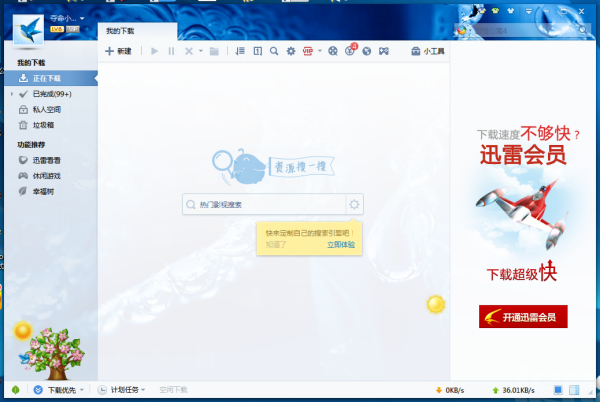Viewport: 600px width, 402px height.
Task: Maximize the Xunlei window
Action: coord(564,11)
